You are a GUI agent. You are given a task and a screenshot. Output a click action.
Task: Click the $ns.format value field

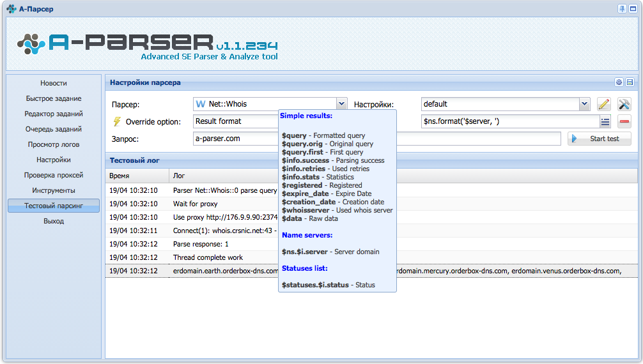[510, 121]
